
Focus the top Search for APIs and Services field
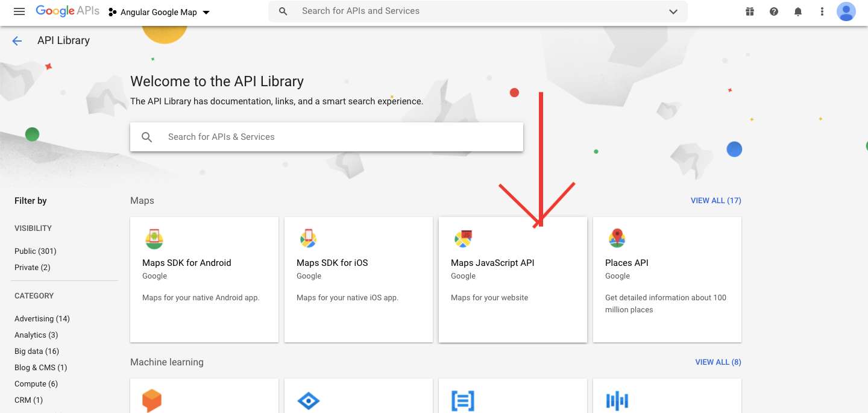pos(479,11)
